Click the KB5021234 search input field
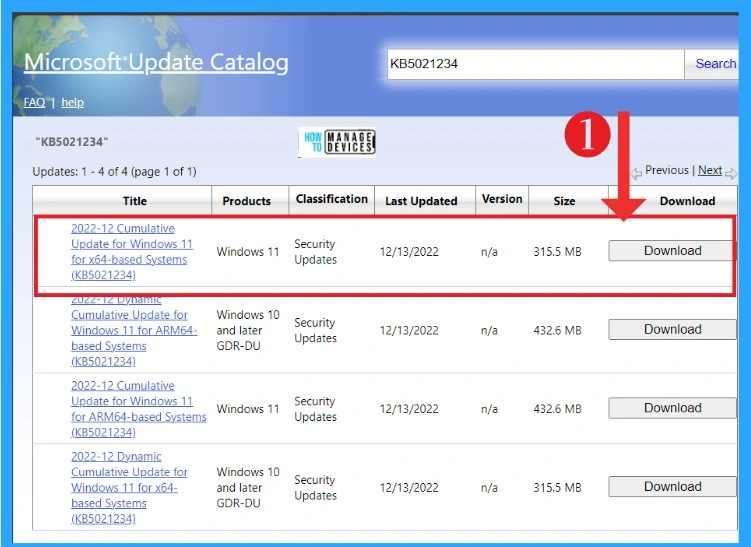The image size is (751, 547). click(x=535, y=64)
